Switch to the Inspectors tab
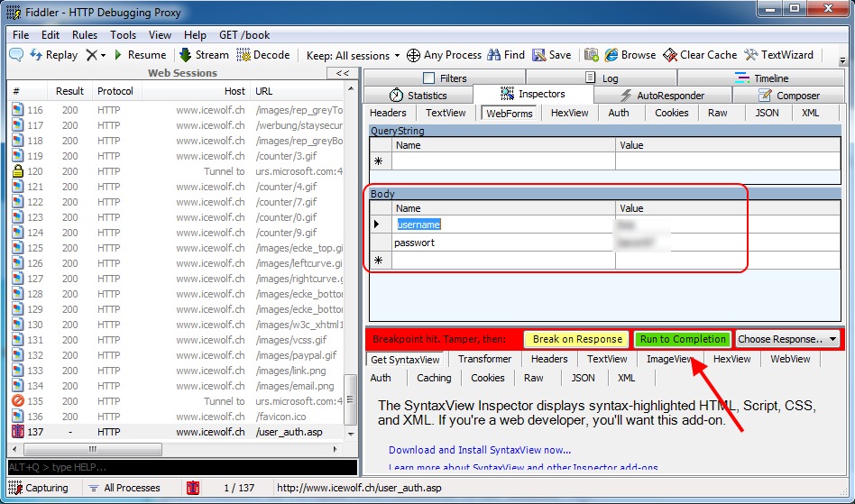Image resolution: width=855 pixels, height=504 pixels. coord(533,94)
